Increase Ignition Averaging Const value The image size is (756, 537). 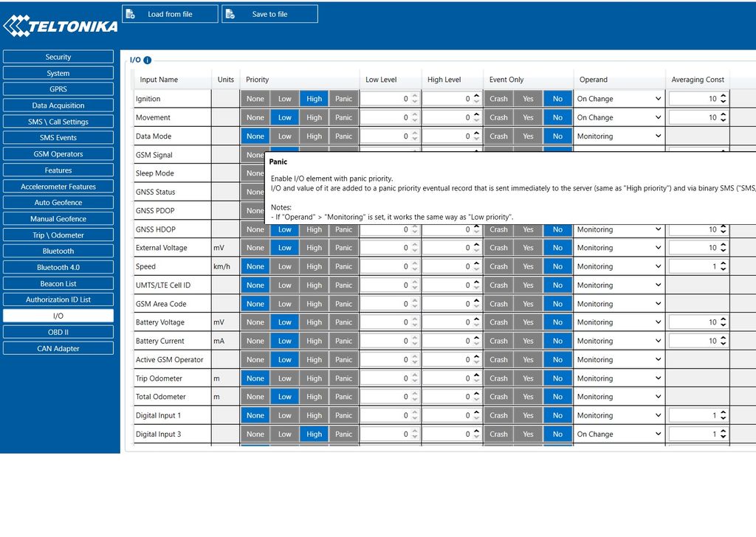(724, 95)
